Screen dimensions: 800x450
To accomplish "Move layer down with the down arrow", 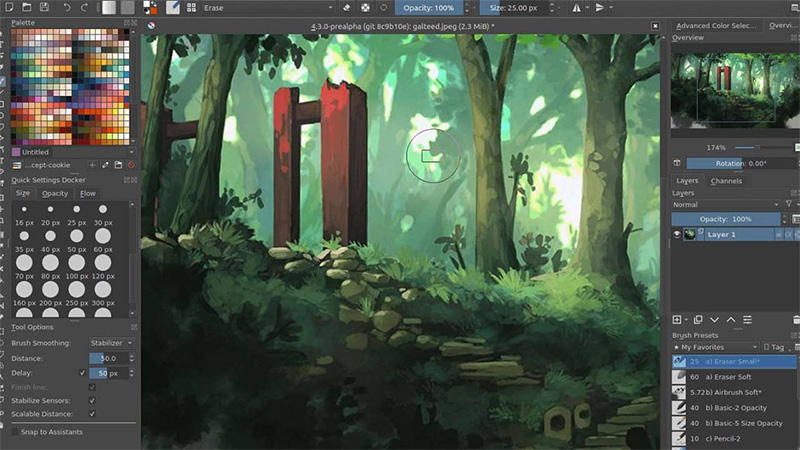I will click(x=714, y=319).
